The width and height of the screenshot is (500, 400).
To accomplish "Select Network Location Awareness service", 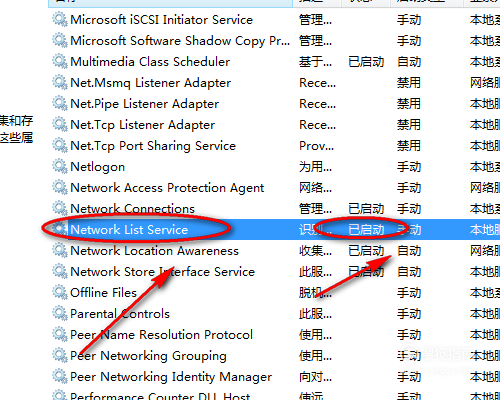I will (274, 250).
